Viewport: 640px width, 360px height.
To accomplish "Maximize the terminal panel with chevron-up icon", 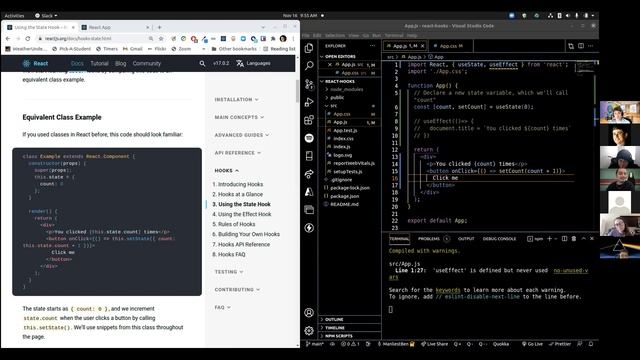I will (x=583, y=239).
